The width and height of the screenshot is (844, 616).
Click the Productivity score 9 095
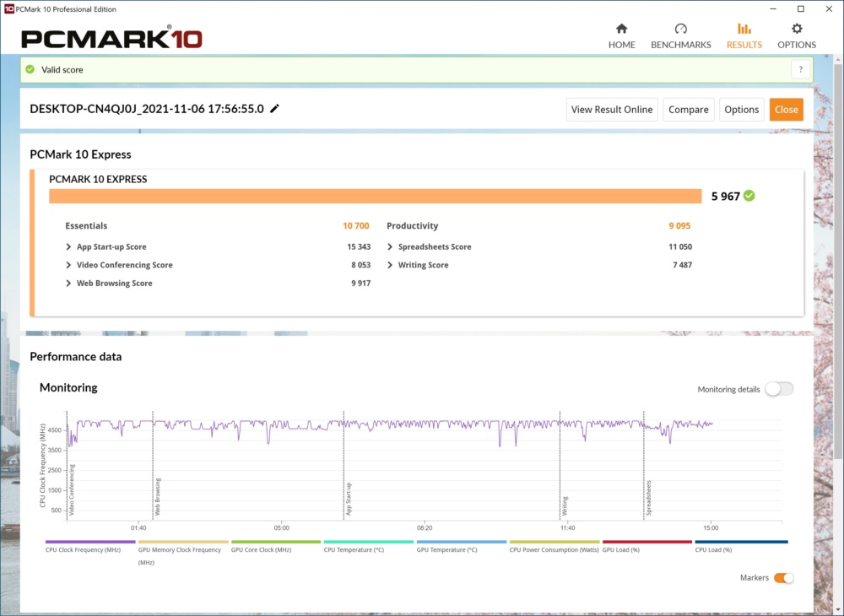tap(679, 226)
